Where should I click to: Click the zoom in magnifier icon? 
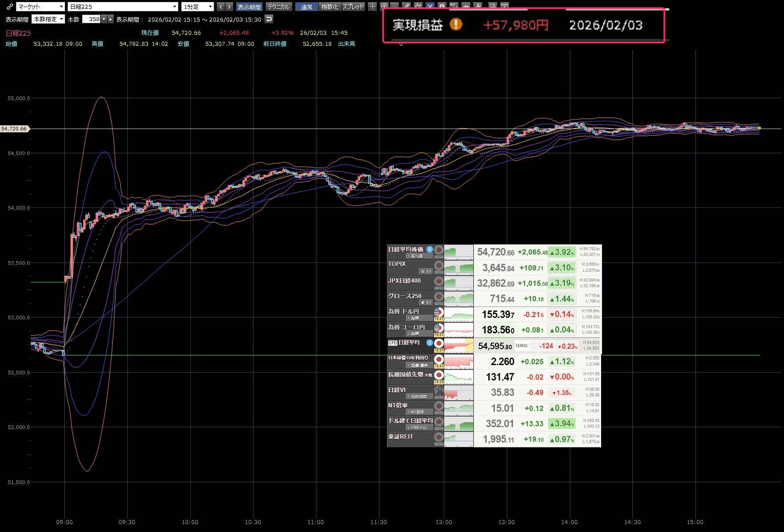(384, 7)
